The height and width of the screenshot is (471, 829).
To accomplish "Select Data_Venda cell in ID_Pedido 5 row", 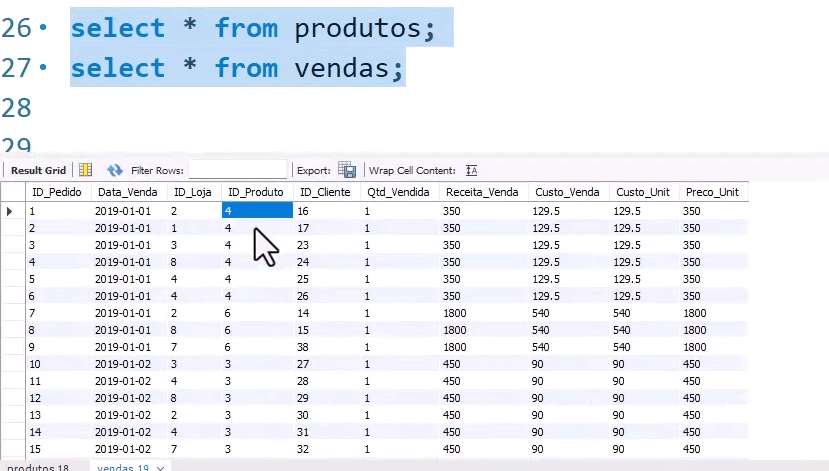I will [129, 279].
